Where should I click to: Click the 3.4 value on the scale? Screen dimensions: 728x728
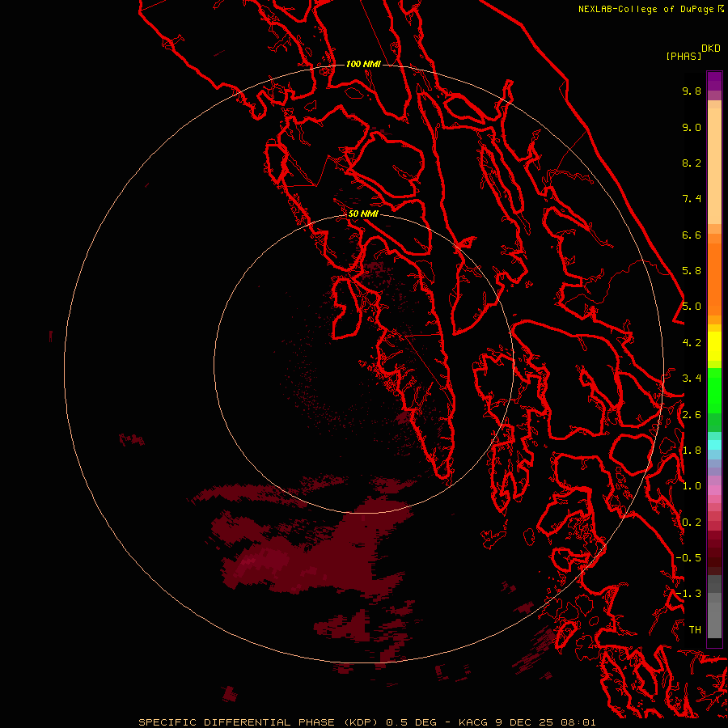click(x=692, y=379)
